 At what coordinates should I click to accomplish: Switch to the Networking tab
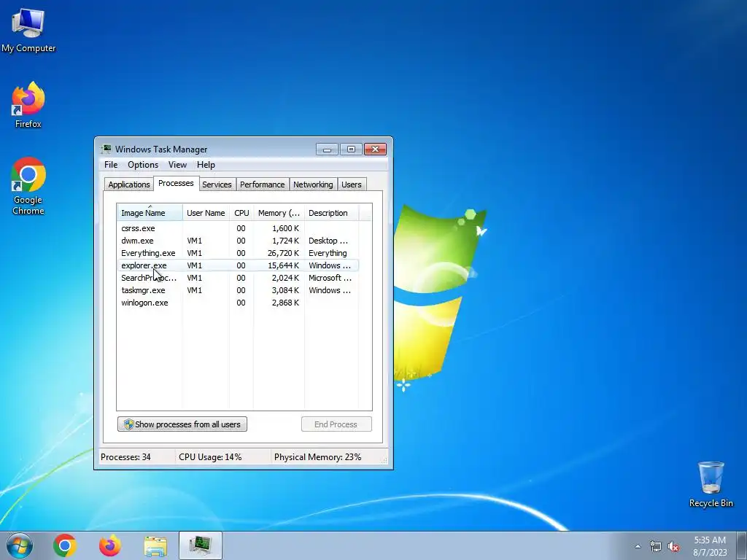pos(313,184)
